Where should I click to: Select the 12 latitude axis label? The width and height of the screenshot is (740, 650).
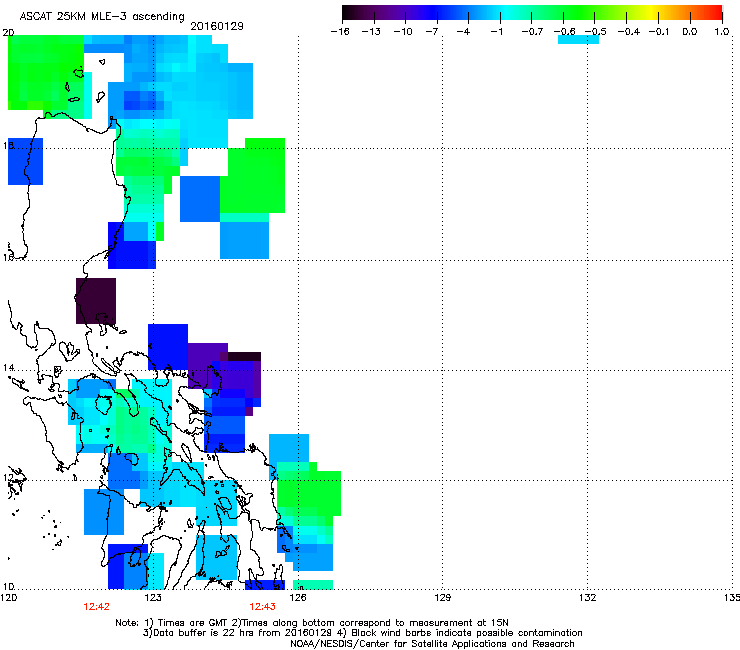coord(8,478)
